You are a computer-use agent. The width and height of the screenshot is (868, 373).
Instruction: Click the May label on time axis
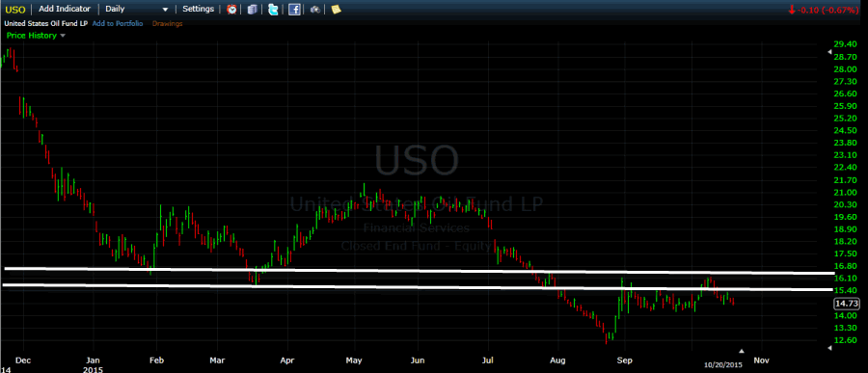tap(354, 360)
